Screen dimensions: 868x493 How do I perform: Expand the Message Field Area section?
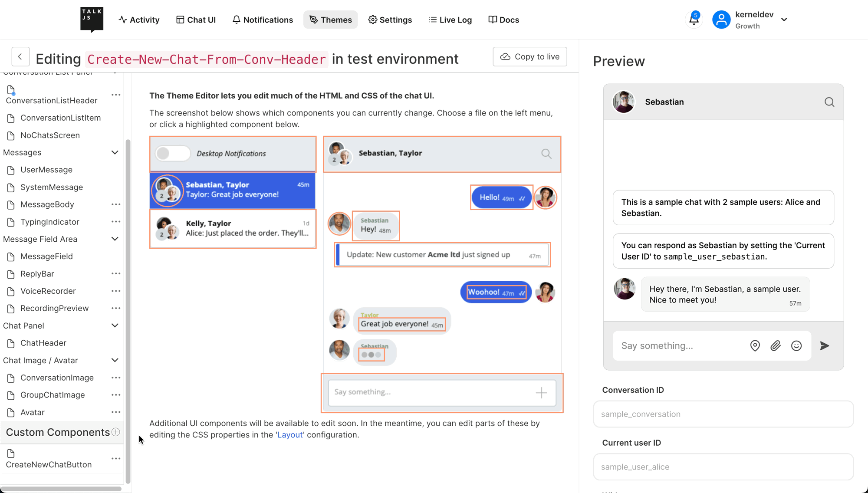tap(115, 239)
